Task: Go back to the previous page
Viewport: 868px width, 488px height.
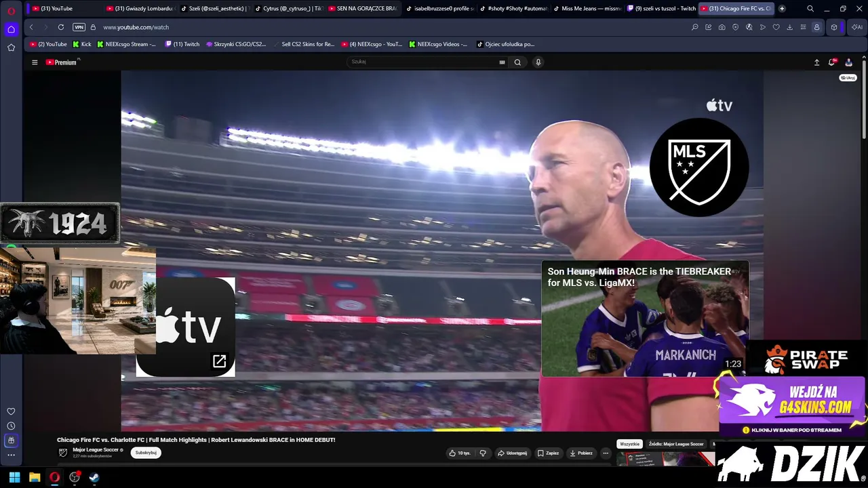Action: [x=31, y=27]
